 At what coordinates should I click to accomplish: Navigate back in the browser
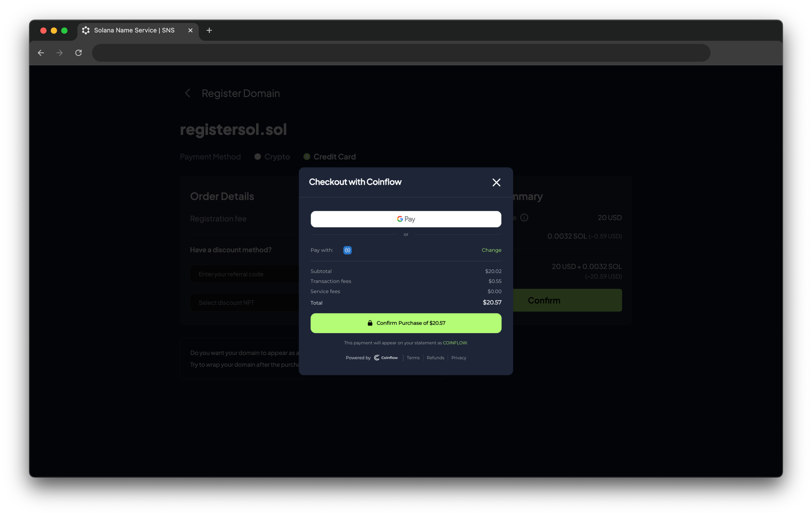coord(41,53)
